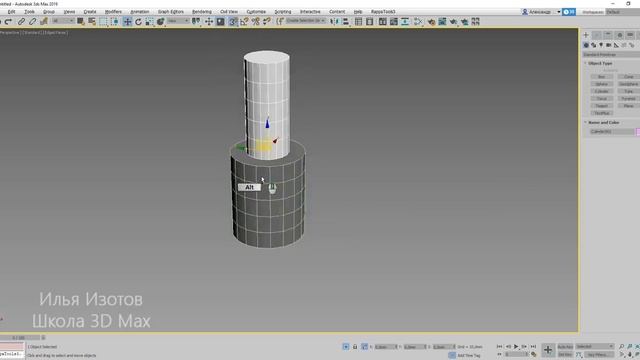Click the Align tool icon
This screenshot has height=360, width=640.
pyautogui.click(x=346, y=21)
